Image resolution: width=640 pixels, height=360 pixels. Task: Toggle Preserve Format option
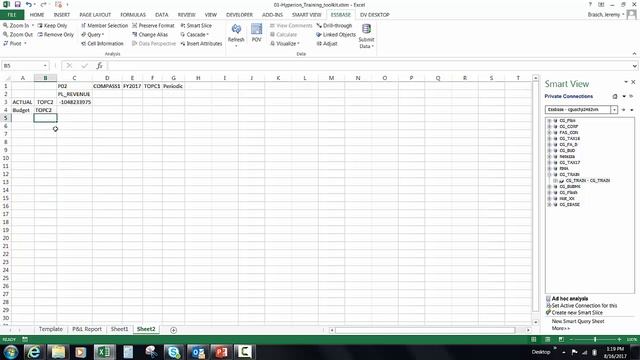pos(153,25)
